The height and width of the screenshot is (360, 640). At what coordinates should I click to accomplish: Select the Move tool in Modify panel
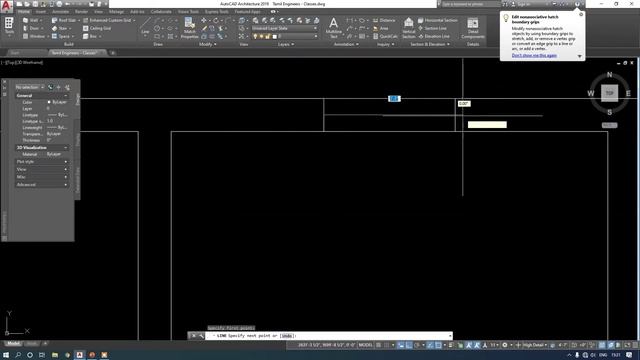pyautogui.click(x=204, y=20)
